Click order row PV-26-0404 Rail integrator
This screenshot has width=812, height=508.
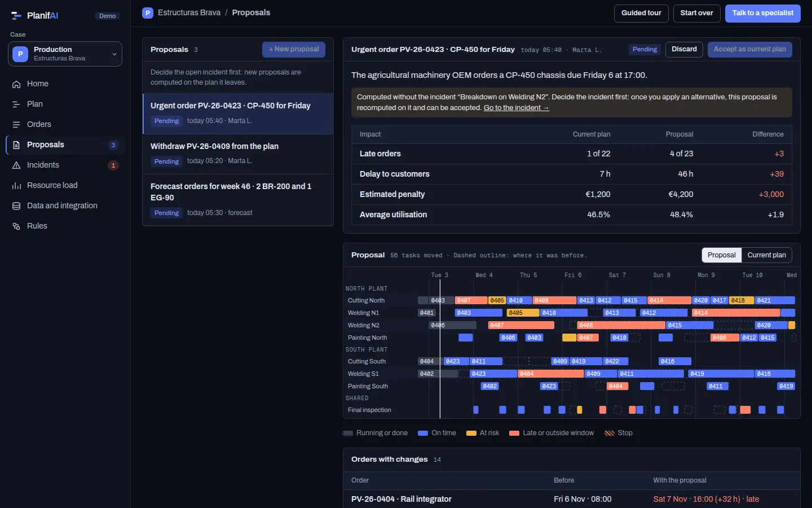[572, 499]
